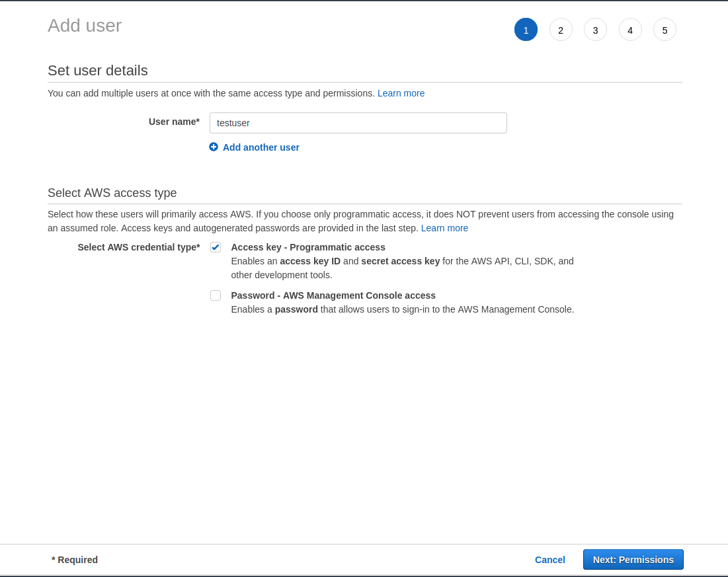Jump to wizard step 4 circle
Screen dimensions: 728x577
tap(630, 30)
